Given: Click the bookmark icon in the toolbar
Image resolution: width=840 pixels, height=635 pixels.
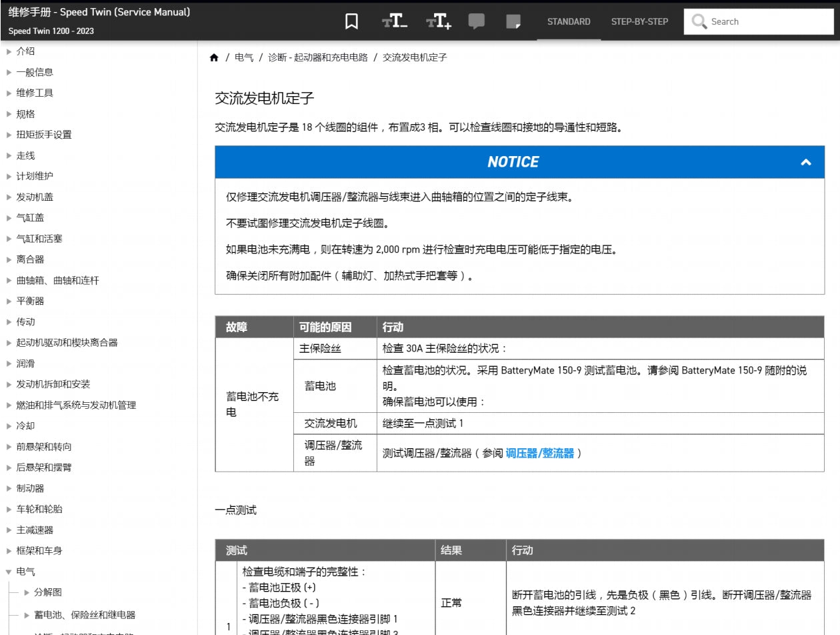Looking at the screenshot, I should tap(351, 21).
